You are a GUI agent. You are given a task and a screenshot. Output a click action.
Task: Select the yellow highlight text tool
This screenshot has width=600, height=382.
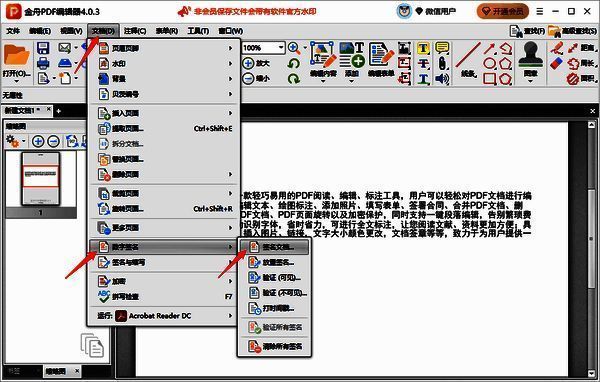tap(423, 48)
